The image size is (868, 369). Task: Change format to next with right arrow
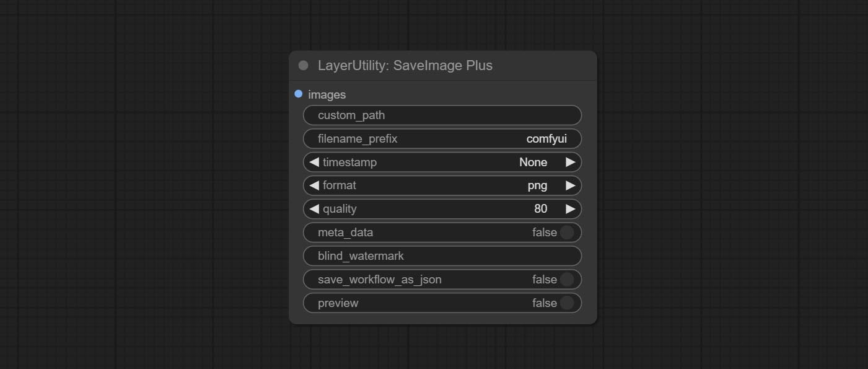[571, 185]
